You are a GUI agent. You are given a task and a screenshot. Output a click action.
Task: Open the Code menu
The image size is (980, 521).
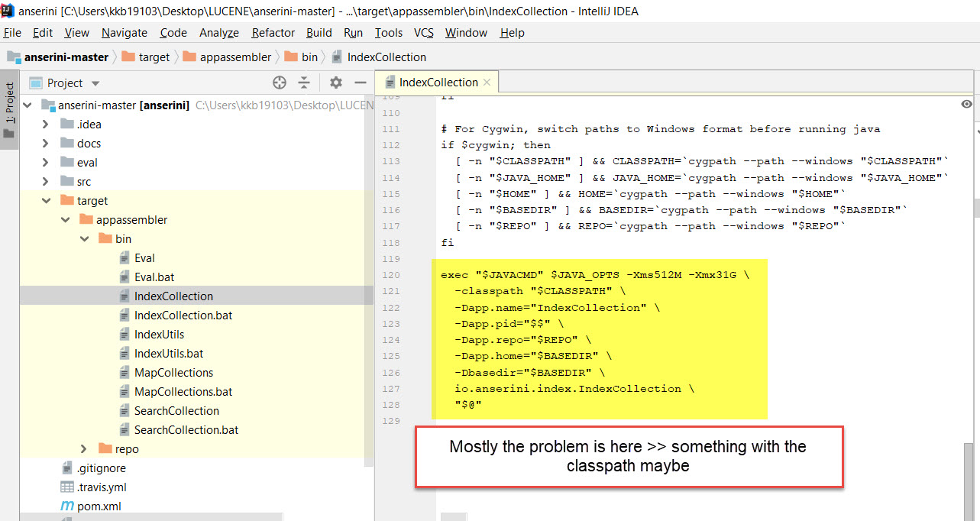click(x=173, y=33)
